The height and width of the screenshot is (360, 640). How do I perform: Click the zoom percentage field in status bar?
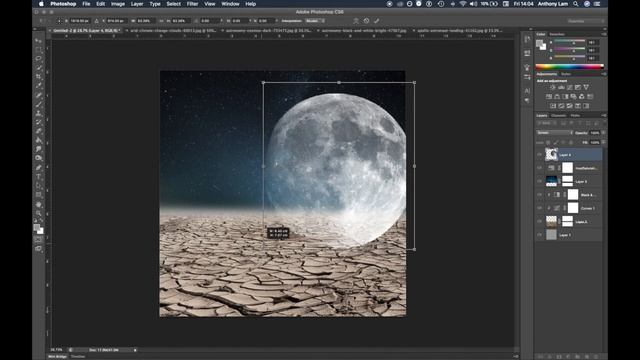[x=56, y=350]
